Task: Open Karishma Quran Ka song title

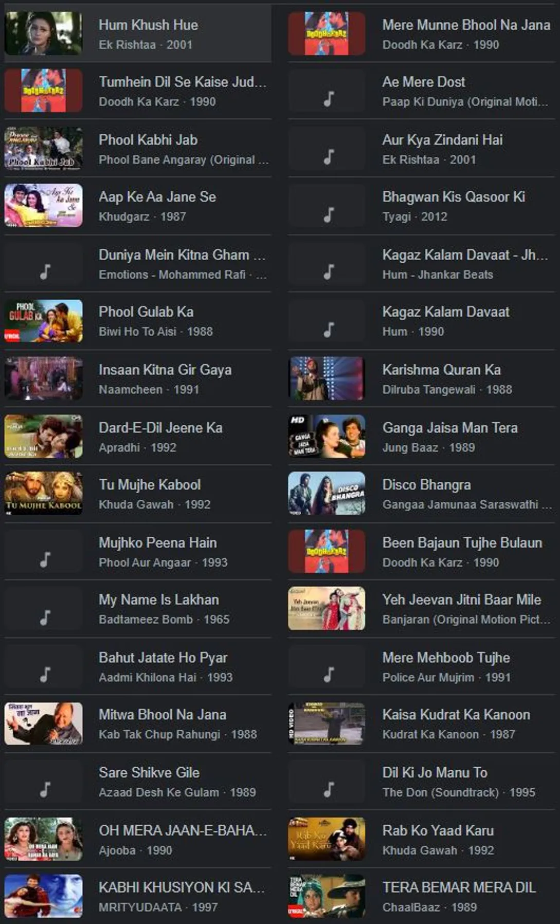Action: (x=441, y=370)
